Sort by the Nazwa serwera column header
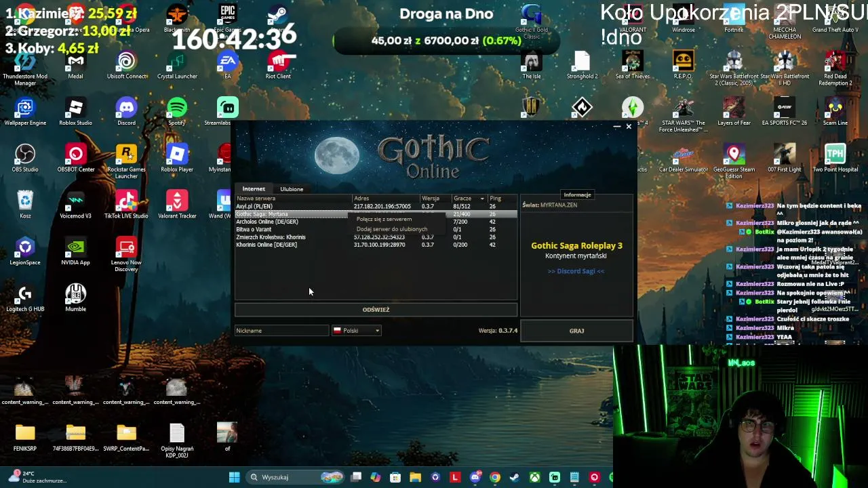The height and width of the screenshot is (488, 868). click(293, 199)
